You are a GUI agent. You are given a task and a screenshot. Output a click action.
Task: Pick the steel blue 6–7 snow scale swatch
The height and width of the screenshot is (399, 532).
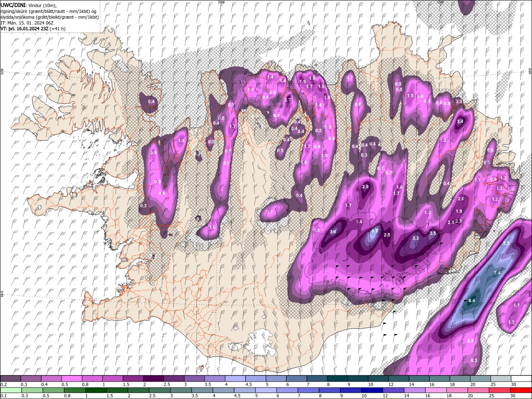click(296, 379)
